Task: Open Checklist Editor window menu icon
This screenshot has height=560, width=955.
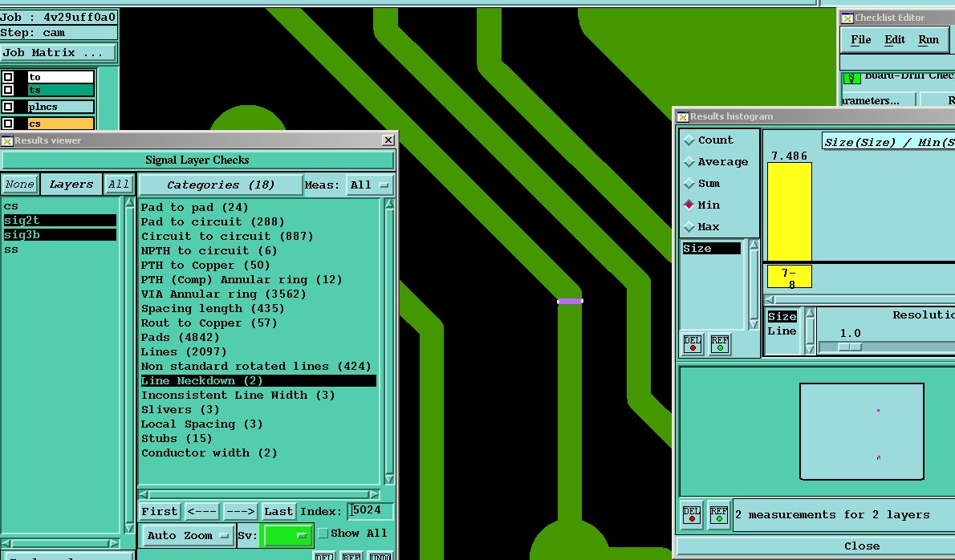Action: click(847, 18)
